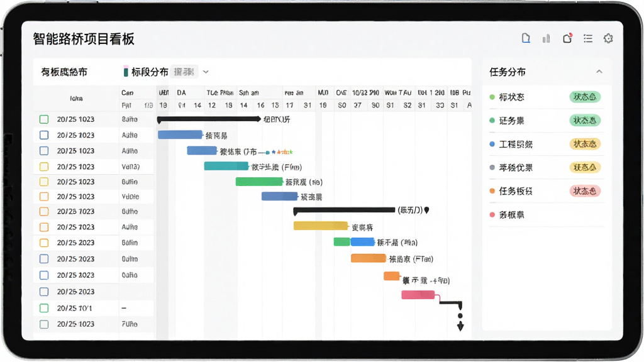Open the document page icon in top toolbar

[526, 38]
